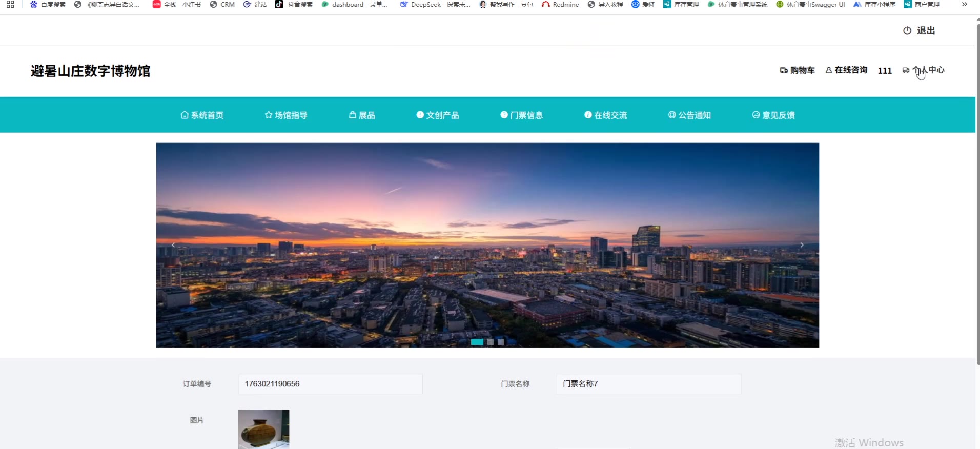Go to 门票信息 menu item
Viewport: 980px width, 449px height.
pyautogui.click(x=522, y=115)
